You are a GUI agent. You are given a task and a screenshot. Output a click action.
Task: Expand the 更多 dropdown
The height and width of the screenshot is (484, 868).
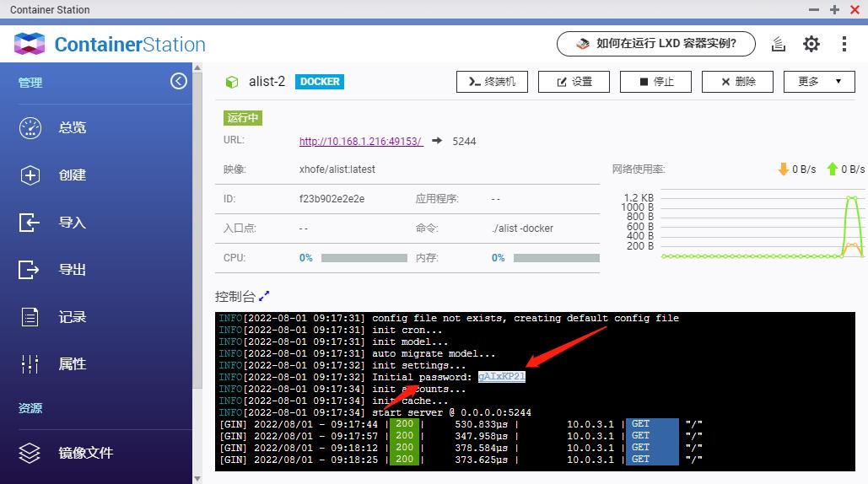(x=819, y=82)
